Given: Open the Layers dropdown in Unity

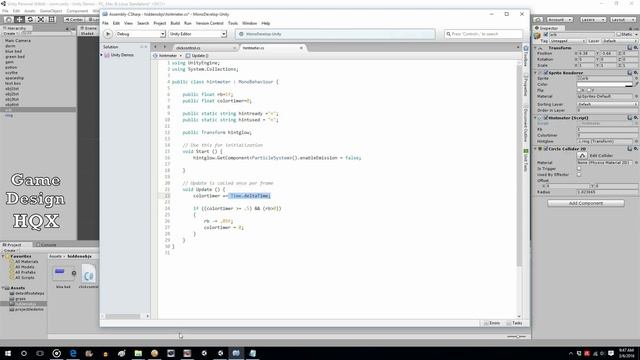Looking at the screenshot, I should [x=593, y=20].
